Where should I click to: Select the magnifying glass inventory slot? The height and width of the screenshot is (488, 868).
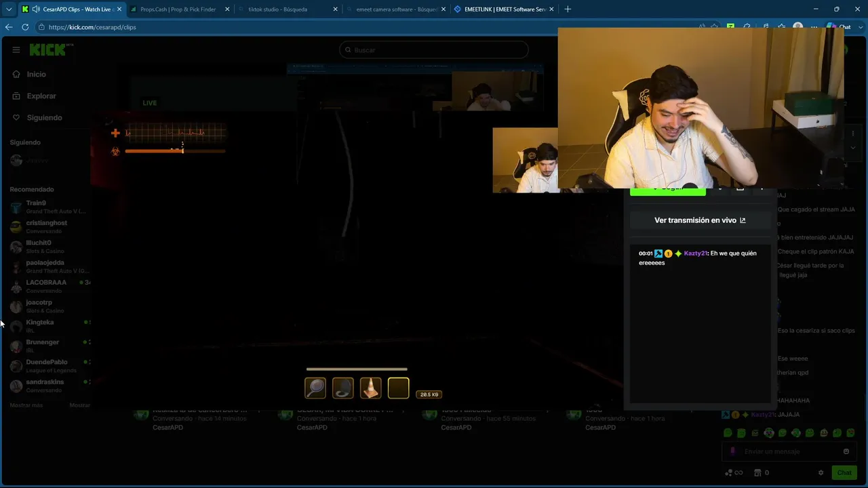click(315, 388)
